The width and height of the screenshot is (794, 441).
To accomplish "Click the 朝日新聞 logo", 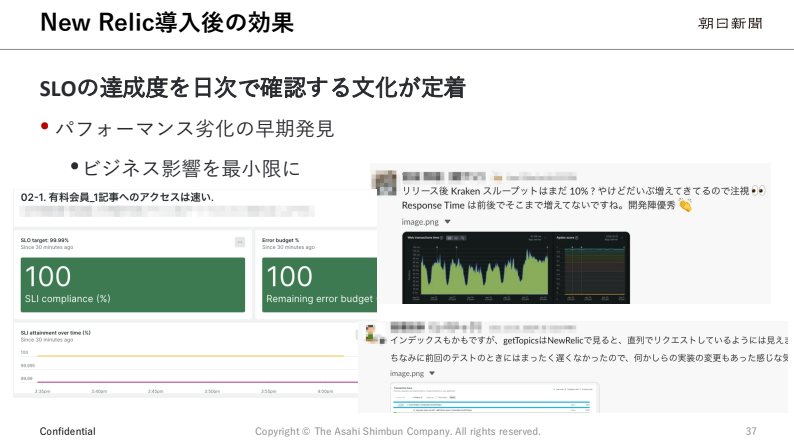I will [730, 23].
